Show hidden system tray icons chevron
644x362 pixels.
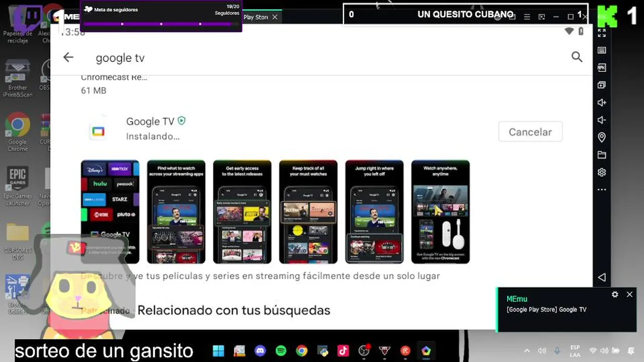pos(527,350)
